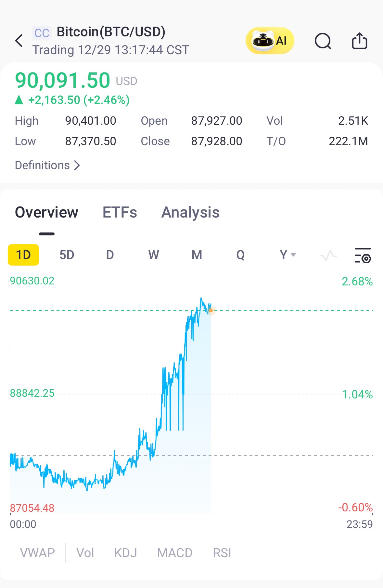
Task: Tap the orange current price dot
Action: (x=211, y=311)
